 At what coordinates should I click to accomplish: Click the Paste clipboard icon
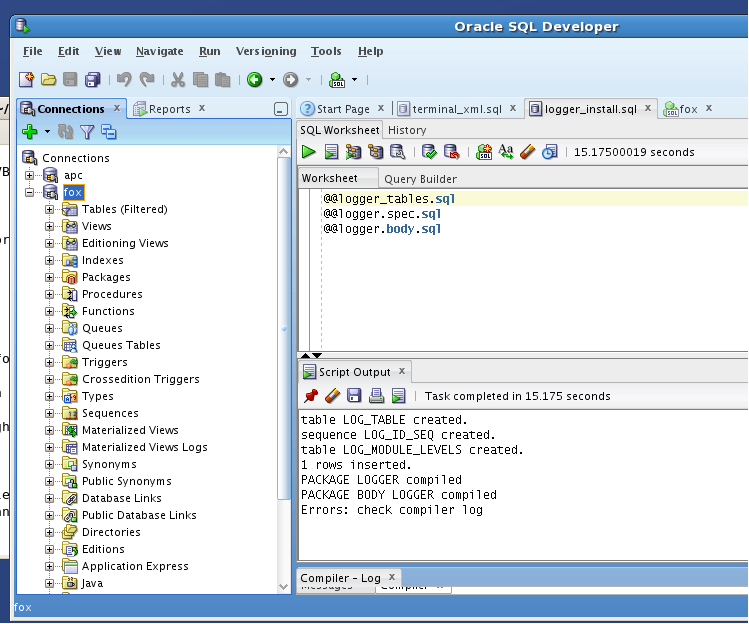223,79
